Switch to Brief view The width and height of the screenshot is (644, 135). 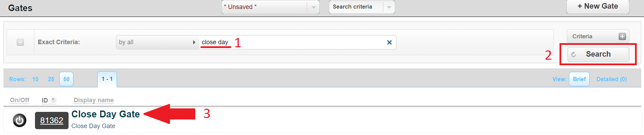[x=579, y=79]
